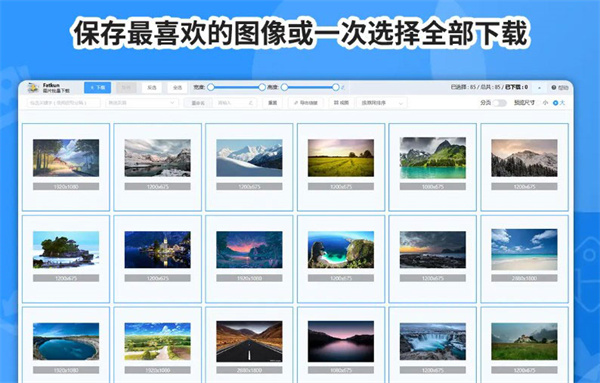Select the green field at sunset thumbnail
This screenshot has height=383, width=600.
pyautogui.click(x=341, y=158)
